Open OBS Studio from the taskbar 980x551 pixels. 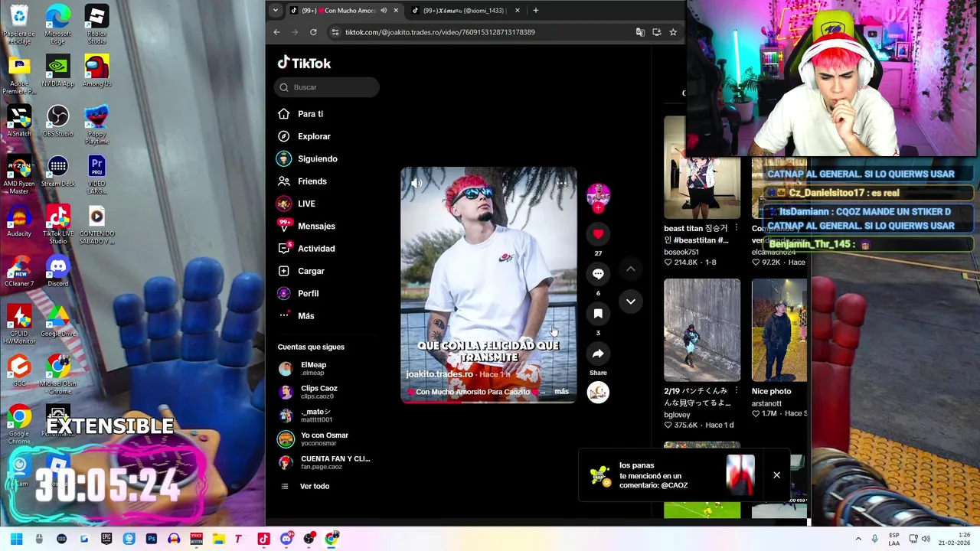coord(309,539)
